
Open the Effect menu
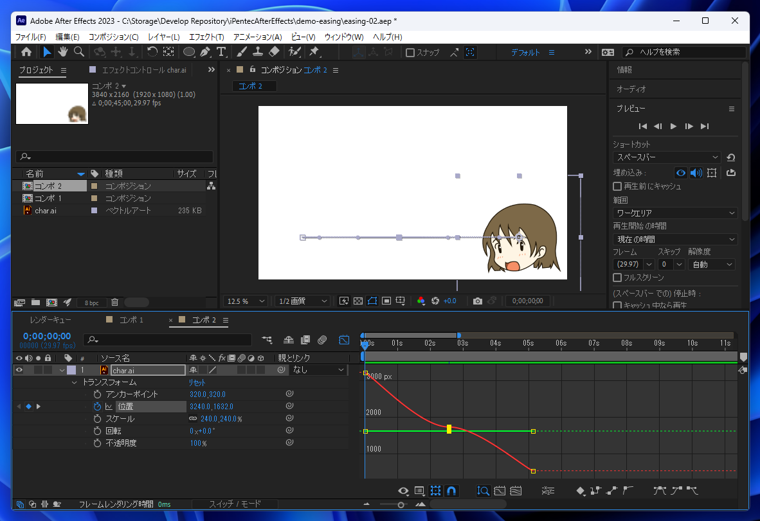tap(206, 37)
